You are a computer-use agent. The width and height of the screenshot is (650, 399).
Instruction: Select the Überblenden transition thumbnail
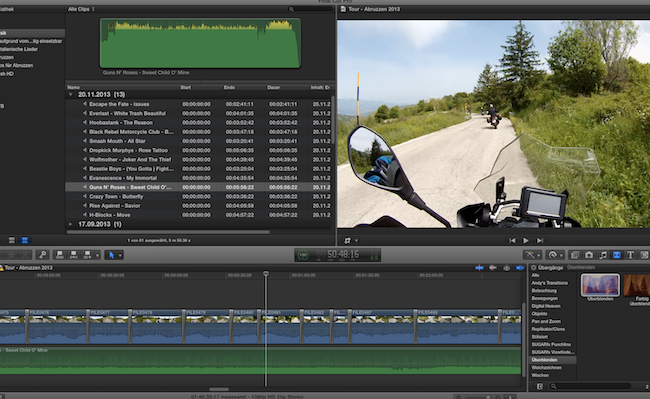(600, 285)
